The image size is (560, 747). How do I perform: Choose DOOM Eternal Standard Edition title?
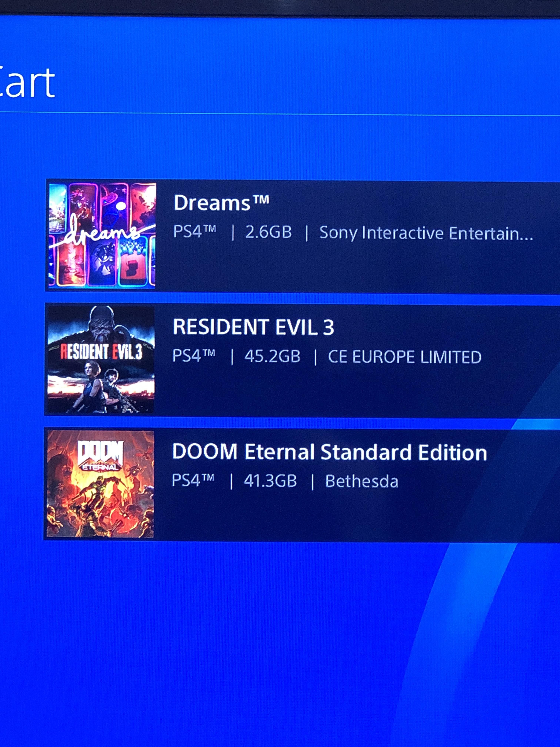click(329, 452)
